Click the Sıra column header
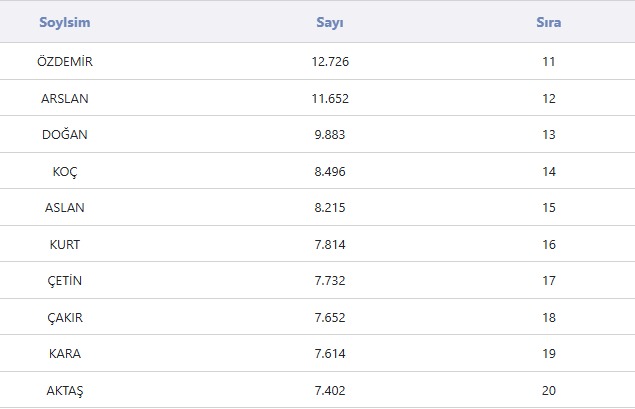Image resolution: width=635 pixels, height=409 pixels. coord(548,23)
